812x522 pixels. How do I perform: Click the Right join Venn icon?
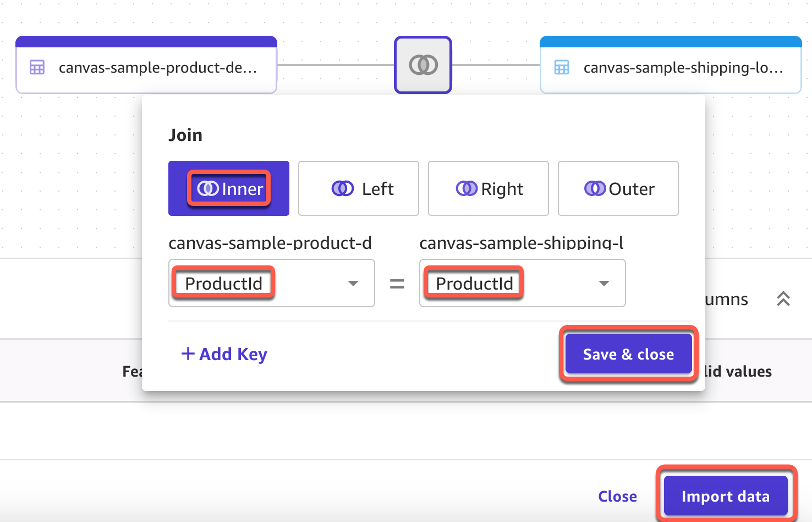coord(467,189)
